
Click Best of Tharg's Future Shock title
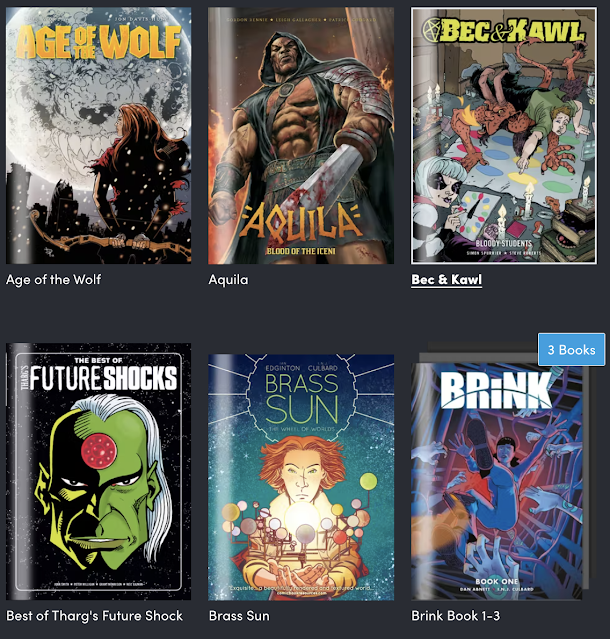95,615
